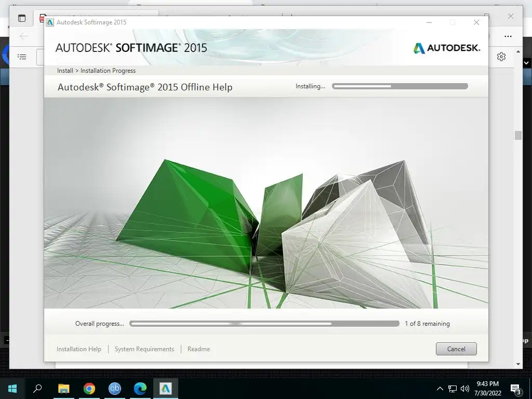Launch Google Chrome from the taskbar
Viewport: 532px width, 399px height.
(89, 389)
